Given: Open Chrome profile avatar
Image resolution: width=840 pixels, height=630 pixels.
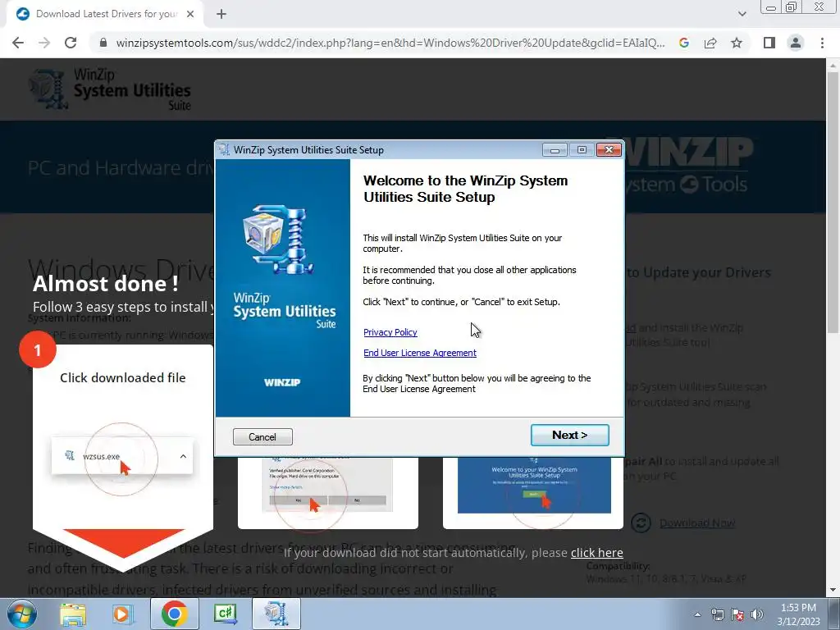Looking at the screenshot, I should (796, 43).
